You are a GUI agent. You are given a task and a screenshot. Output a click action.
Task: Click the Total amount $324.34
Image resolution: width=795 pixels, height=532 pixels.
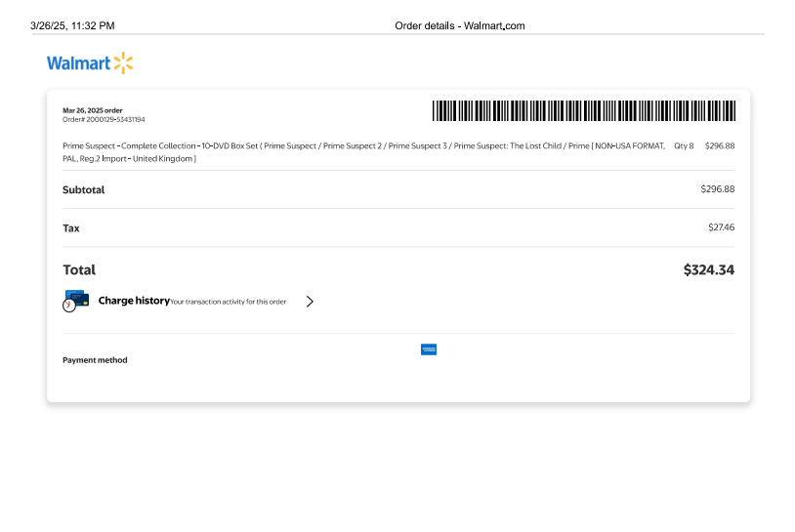click(x=708, y=269)
